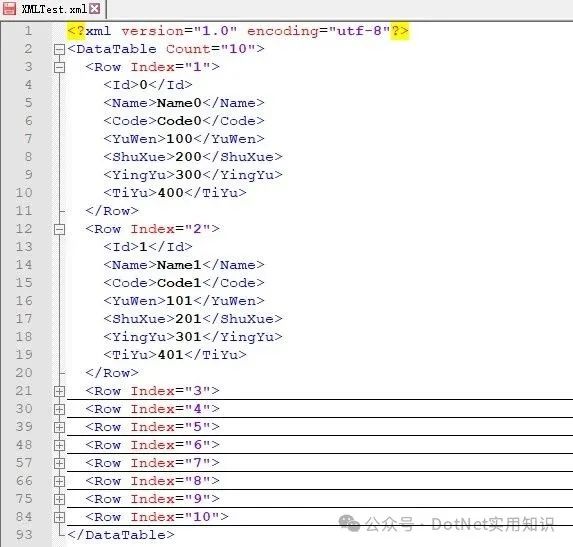Collapse the Row Index="2" fold marker
This screenshot has height=547, width=573.
click(59, 229)
